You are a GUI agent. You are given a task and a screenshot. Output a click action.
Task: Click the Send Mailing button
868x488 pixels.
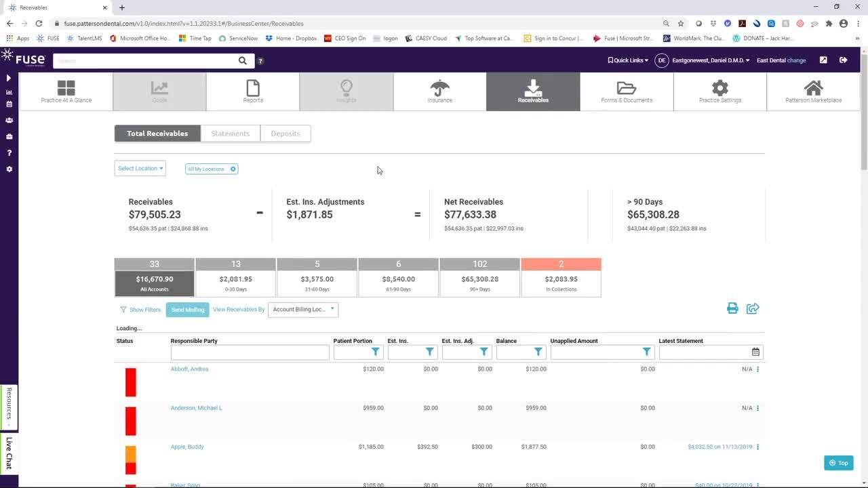tap(188, 310)
